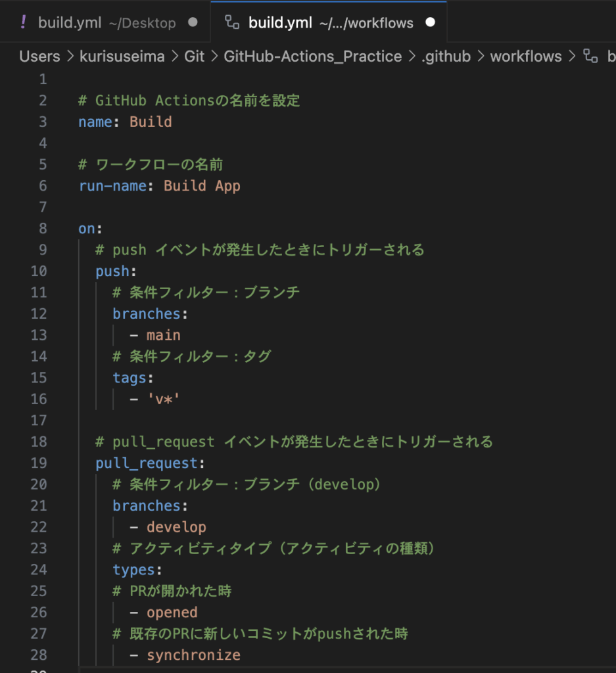
Task: Click the 'v*' tag value
Action: click(x=163, y=399)
